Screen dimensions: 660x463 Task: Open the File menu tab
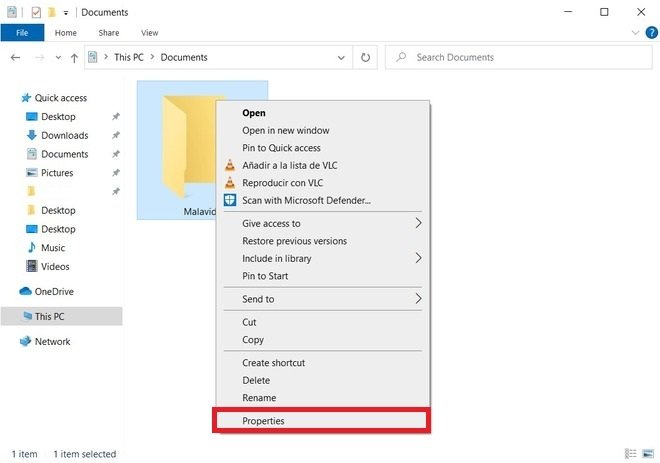pyautogui.click(x=22, y=33)
